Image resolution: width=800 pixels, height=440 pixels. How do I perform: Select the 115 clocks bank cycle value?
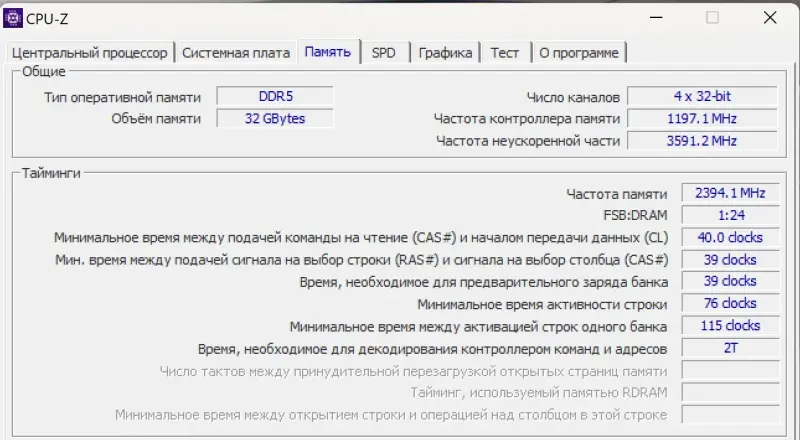click(x=730, y=326)
